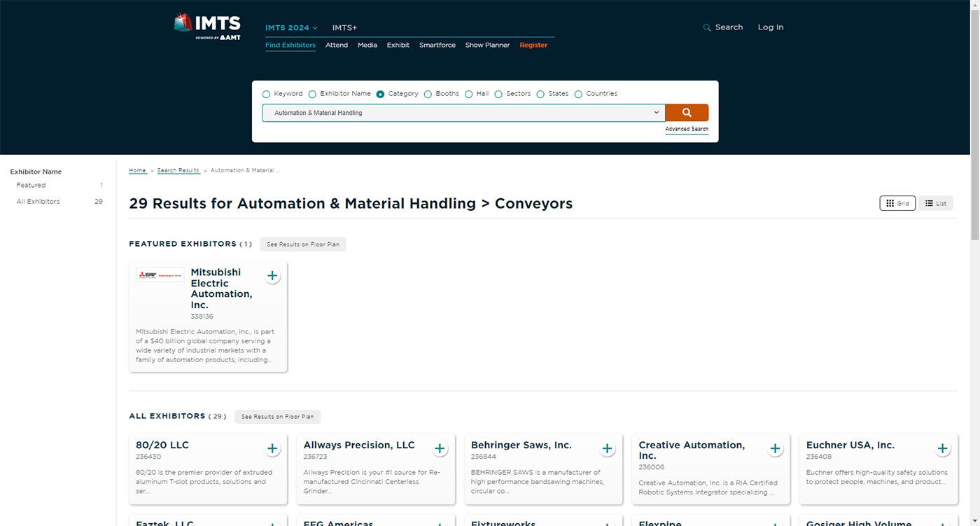Open Behringer Saws, Inc. exhibitor title
The height and width of the screenshot is (526, 980).
pos(521,445)
